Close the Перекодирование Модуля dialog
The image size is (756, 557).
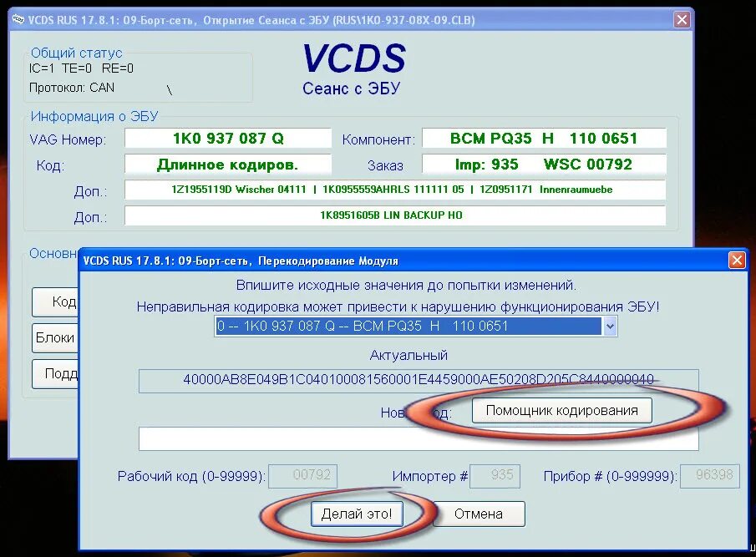[737, 261]
